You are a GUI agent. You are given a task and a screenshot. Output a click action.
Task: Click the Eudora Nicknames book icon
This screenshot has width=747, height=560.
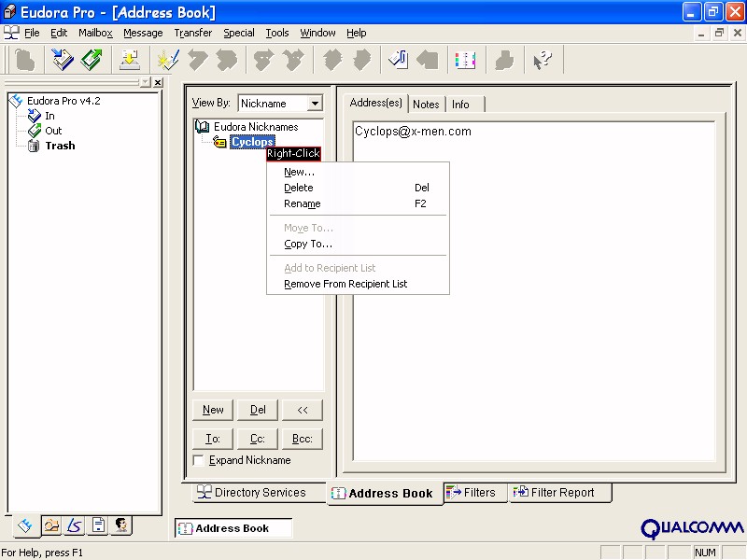click(x=203, y=127)
